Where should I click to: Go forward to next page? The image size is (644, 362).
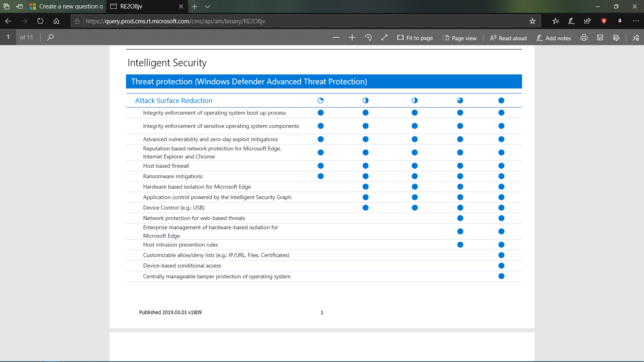pyautogui.click(x=24, y=21)
